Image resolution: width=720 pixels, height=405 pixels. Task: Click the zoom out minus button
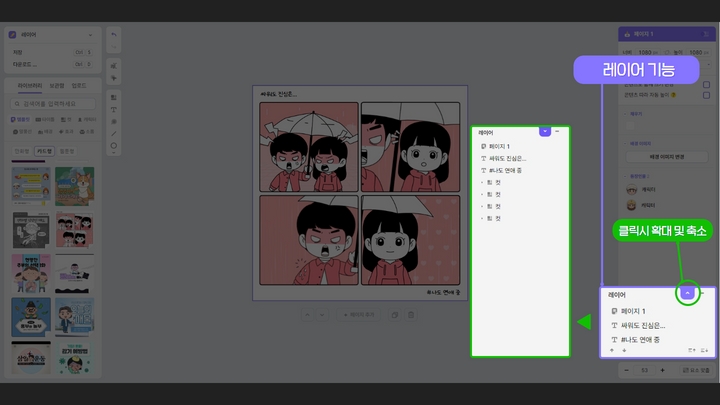[x=627, y=371]
